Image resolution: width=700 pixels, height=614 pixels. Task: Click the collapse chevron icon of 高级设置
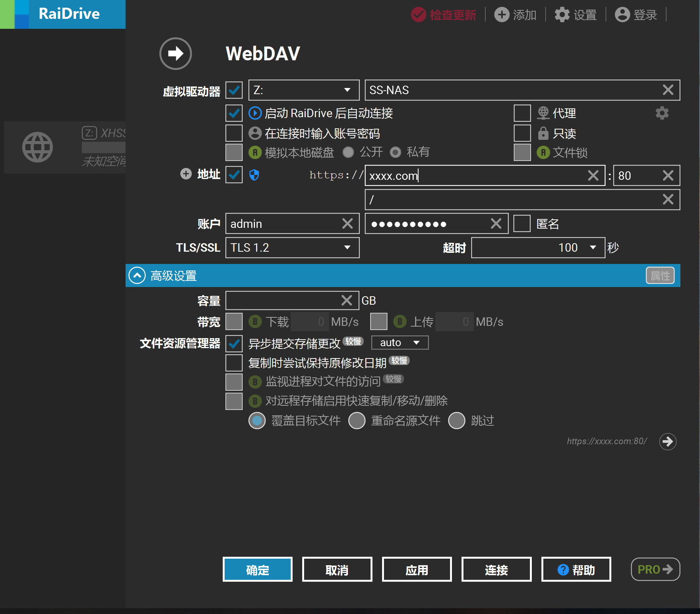pyautogui.click(x=137, y=275)
